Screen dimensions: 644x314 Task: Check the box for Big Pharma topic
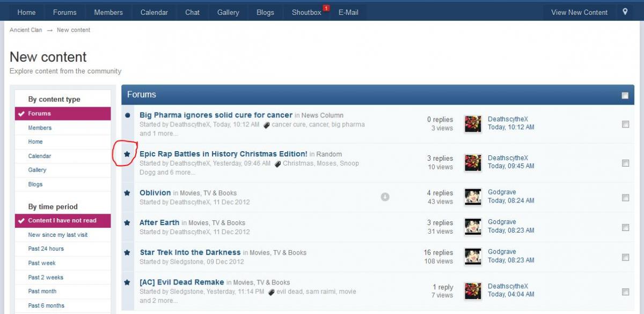(x=625, y=124)
